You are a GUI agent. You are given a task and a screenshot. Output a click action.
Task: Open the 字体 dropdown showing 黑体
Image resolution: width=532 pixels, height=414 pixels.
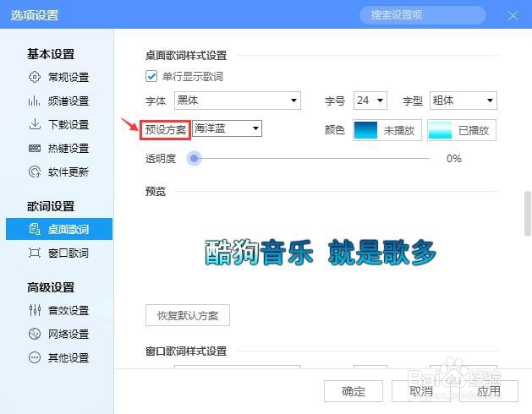pos(238,101)
